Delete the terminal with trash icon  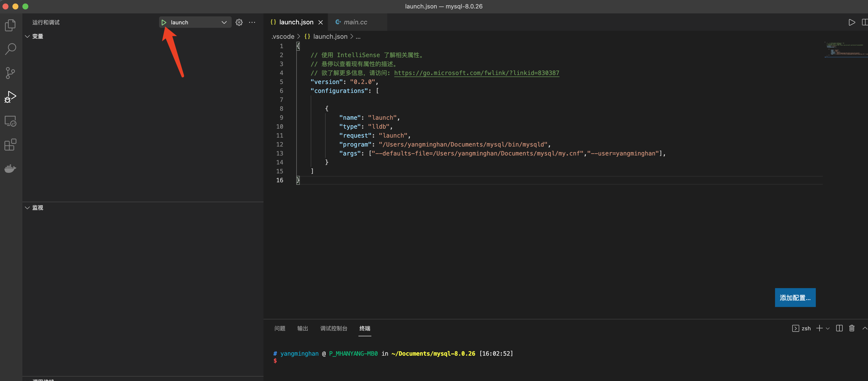[x=852, y=328]
